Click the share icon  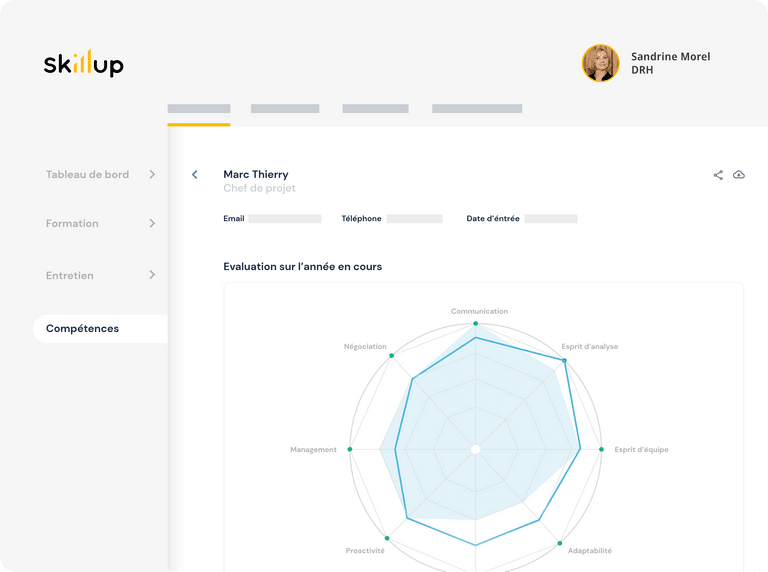pos(718,175)
